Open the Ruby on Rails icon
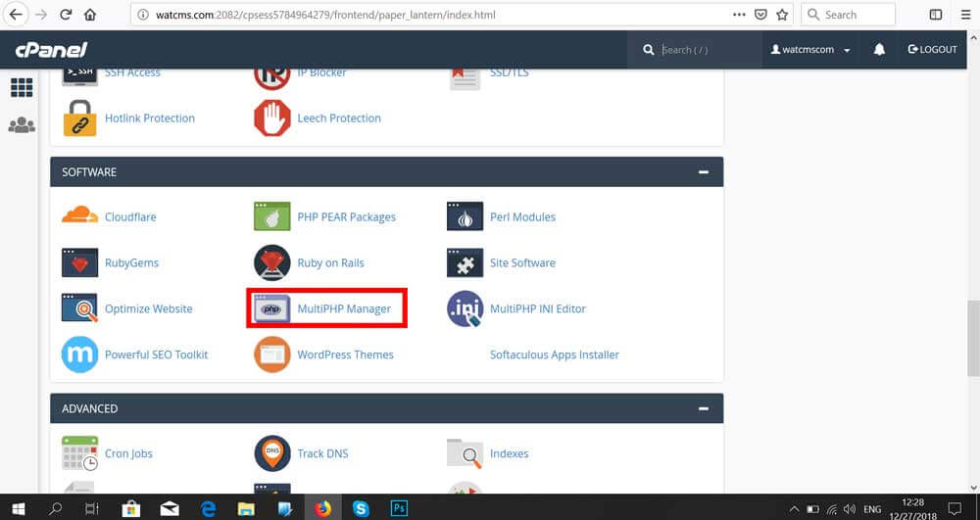 [x=271, y=262]
